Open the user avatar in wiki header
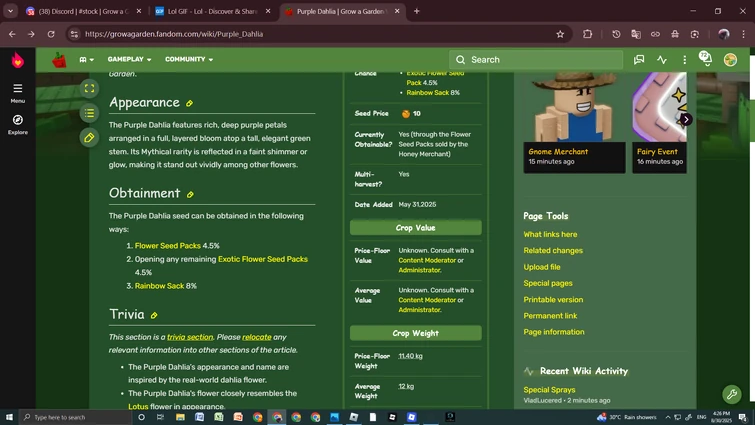755x425 pixels. (730, 60)
